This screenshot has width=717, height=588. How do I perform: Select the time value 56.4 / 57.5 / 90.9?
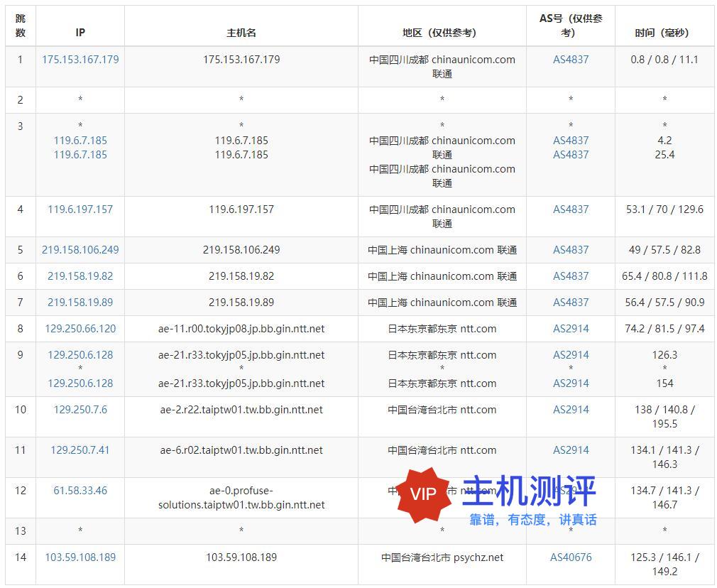point(664,303)
